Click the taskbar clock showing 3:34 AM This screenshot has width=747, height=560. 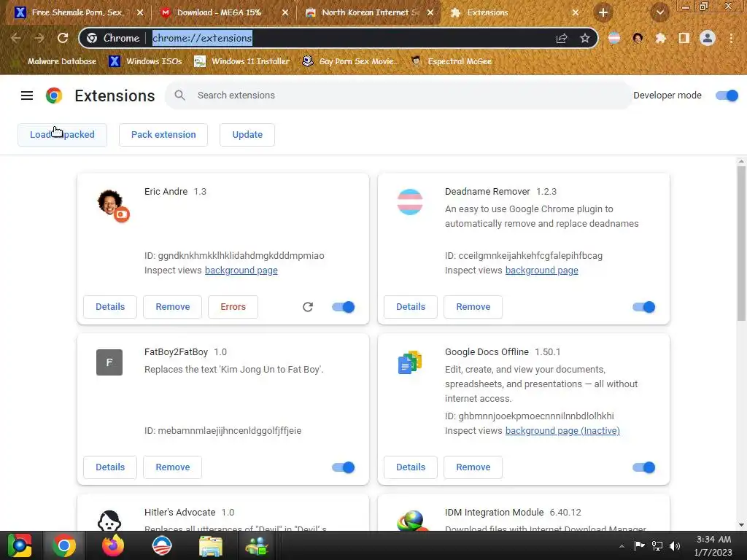point(713,545)
